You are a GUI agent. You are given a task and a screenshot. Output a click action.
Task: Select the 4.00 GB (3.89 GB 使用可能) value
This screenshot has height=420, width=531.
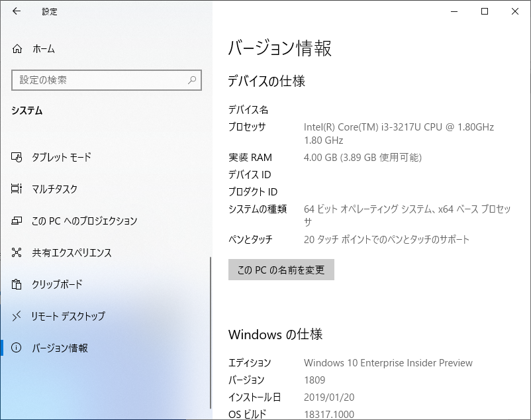pyautogui.click(x=363, y=158)
